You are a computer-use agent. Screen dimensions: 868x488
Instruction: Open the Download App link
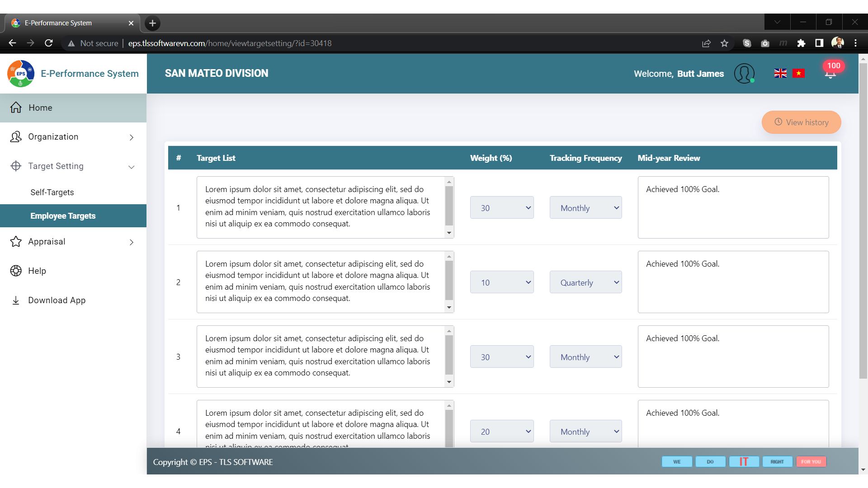tap(57, 300)
